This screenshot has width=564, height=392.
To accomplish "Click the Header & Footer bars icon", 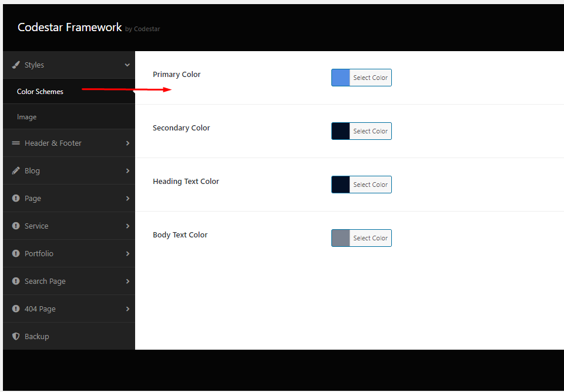I will point(16,143).
